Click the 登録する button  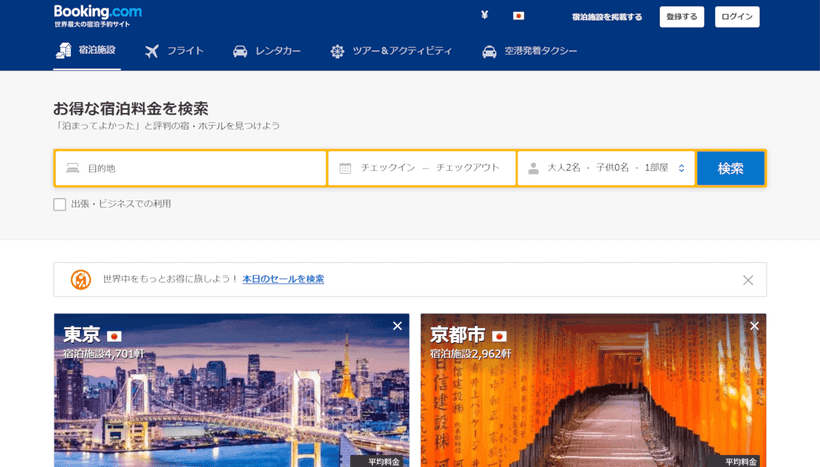tap(682, 17)
